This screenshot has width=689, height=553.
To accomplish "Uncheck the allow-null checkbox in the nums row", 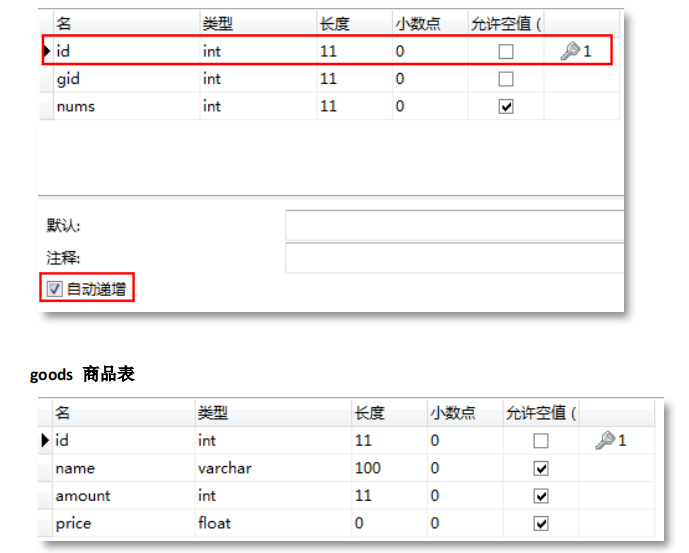I will click(506, 106).
